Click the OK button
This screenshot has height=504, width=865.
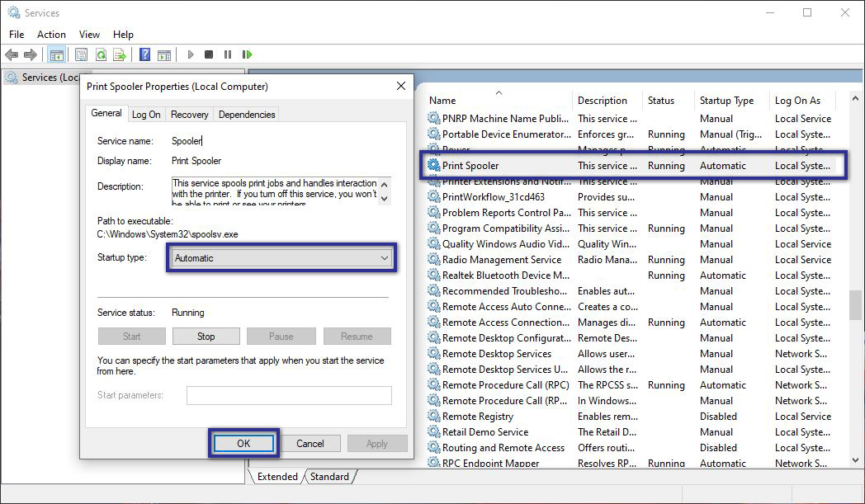tap(243, 443)
